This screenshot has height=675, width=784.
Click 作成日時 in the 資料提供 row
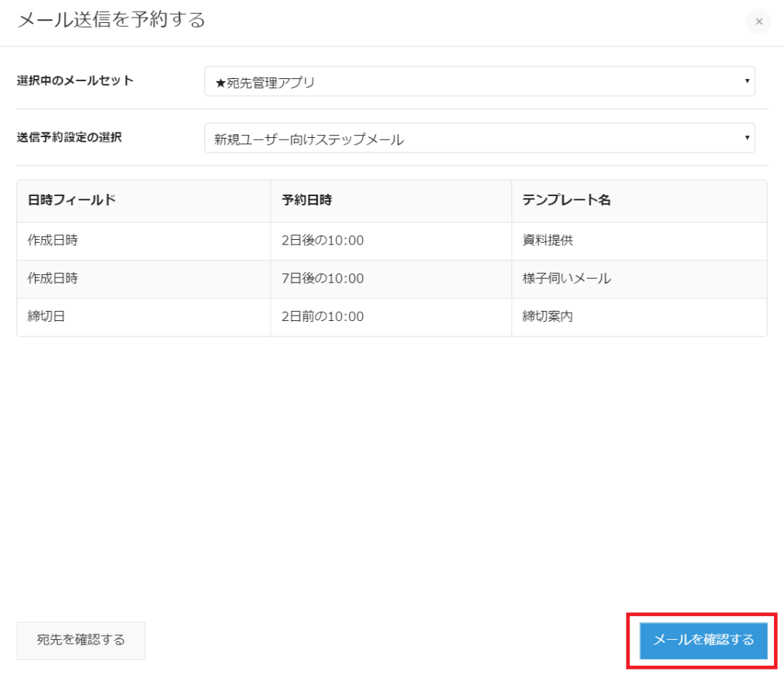pos(52,241)
